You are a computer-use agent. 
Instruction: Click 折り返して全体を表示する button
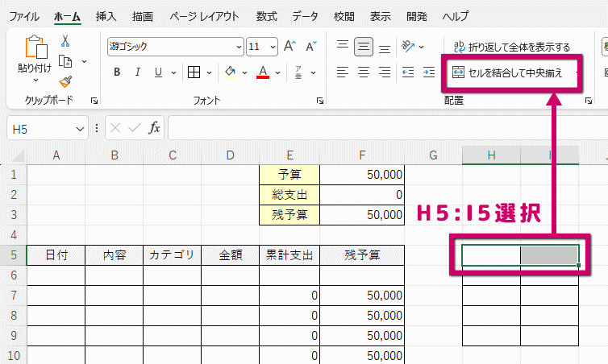(x=512, y=47)
